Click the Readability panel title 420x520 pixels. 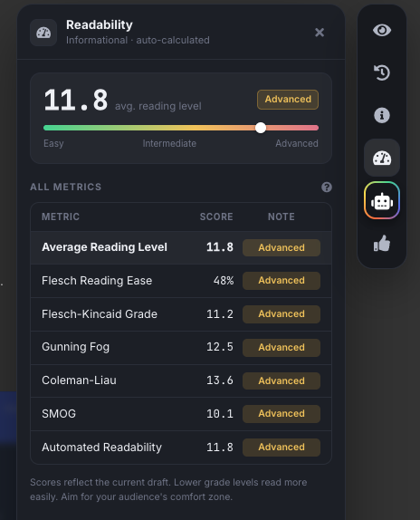tap(100, 24)
